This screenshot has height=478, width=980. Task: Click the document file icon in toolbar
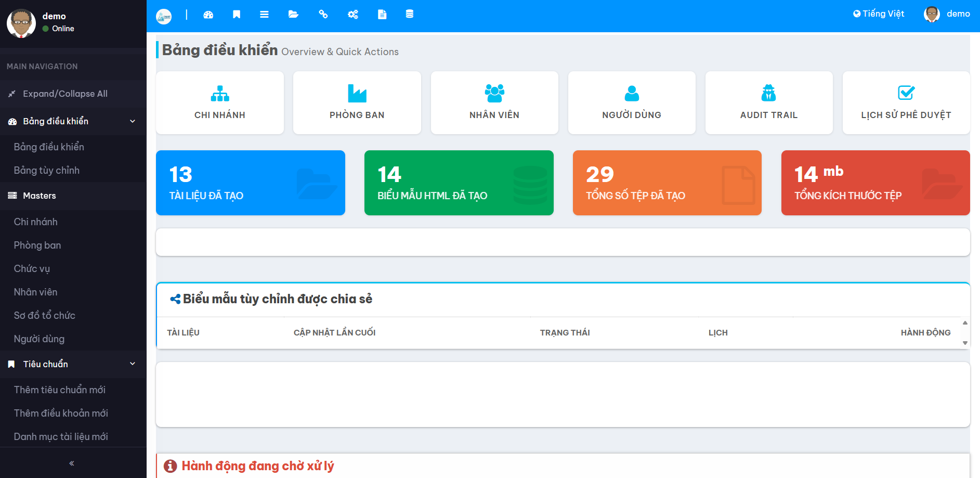pyautogui.click(x=382, y=15)
